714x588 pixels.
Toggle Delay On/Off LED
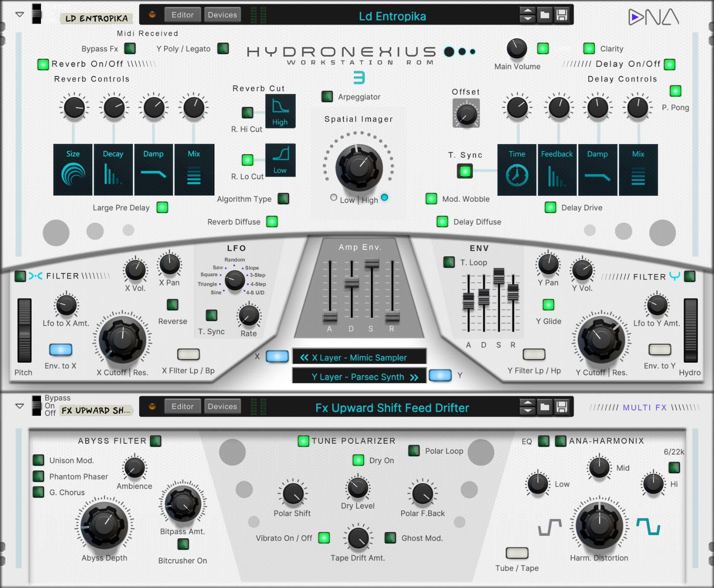669,64
